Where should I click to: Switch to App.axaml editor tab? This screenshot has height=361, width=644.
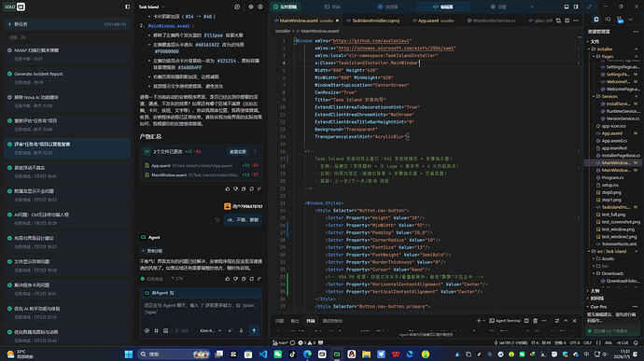coord(436,21)
